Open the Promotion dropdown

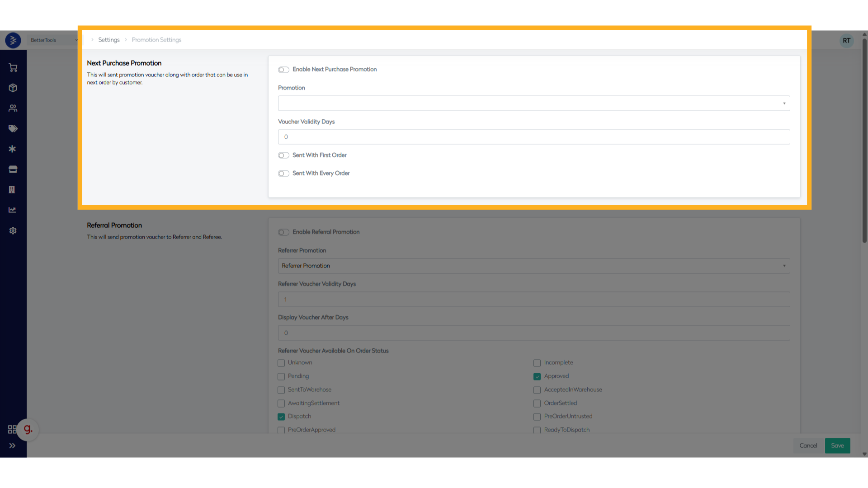point(533,103)
